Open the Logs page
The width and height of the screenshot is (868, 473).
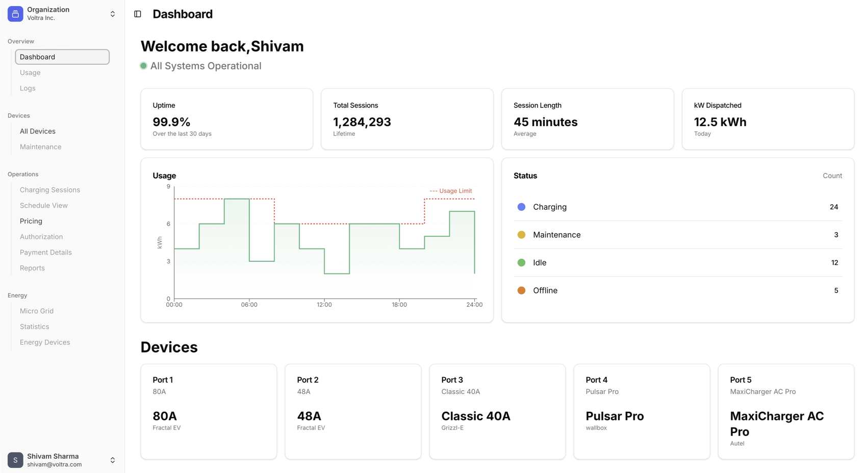[28, 88]
